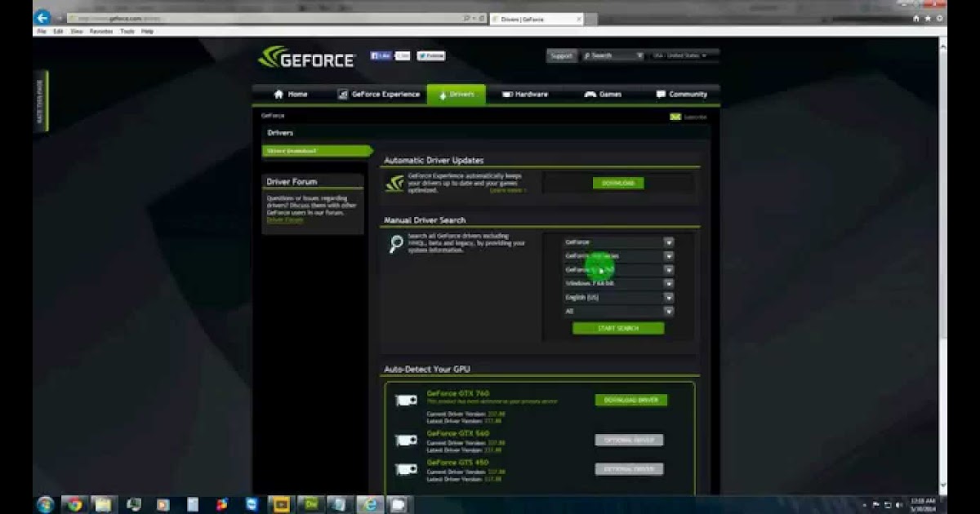The height and width of the screenshot is (514, 980).
Task: Click the browser favorites star icon
Action: [x=926, y=18]
